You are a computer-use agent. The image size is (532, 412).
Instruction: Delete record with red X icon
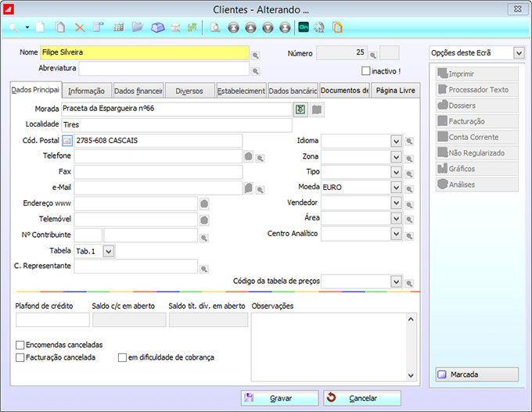pos(80,28)
